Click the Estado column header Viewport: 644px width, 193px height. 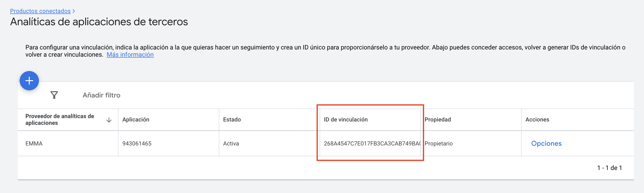(232, 120)
